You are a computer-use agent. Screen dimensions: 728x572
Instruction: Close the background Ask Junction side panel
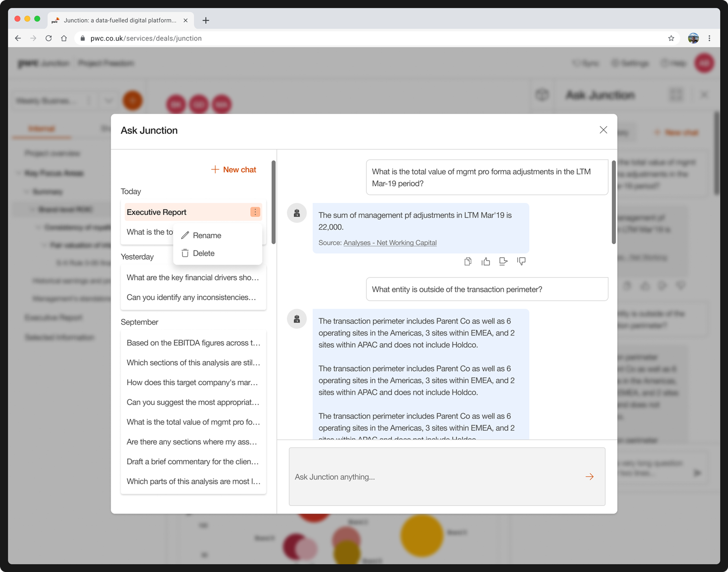704,95
